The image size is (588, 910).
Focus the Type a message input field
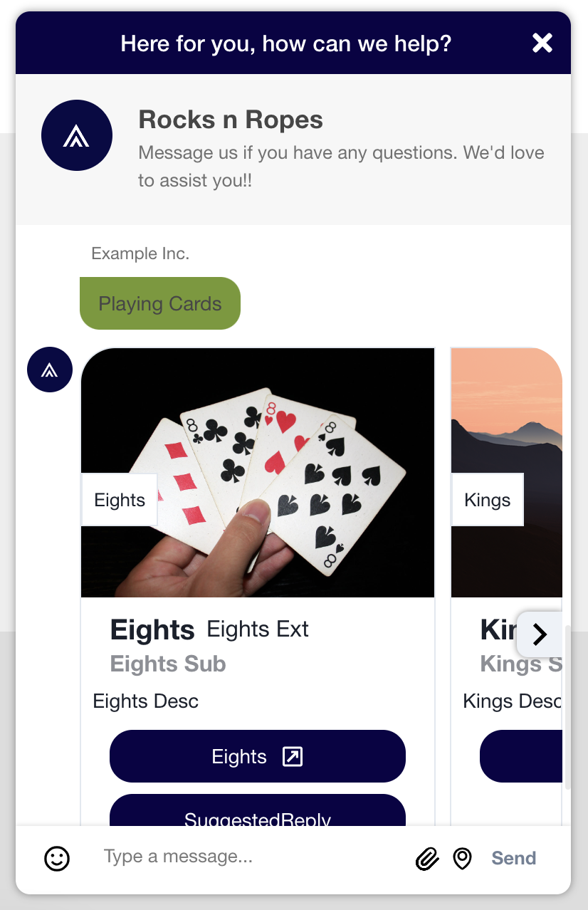point(253,857)
